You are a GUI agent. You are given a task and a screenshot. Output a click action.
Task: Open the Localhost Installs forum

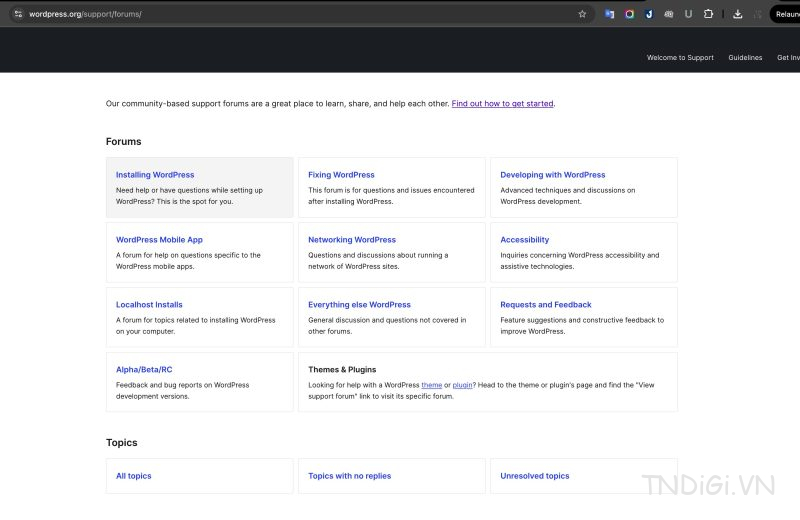pyautogui.click(x=149, y=305)
